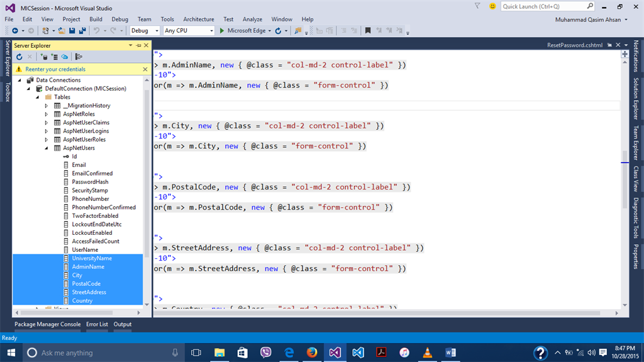Viewport: 644px width, 362px height.
Task: Pin the ResetPassword.cshtml tab
Action: tap(609, 46)
